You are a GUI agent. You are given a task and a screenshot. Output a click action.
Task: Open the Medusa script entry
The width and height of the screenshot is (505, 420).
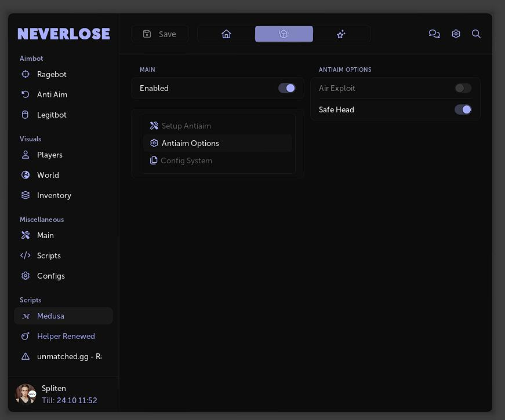coord(63,316)
